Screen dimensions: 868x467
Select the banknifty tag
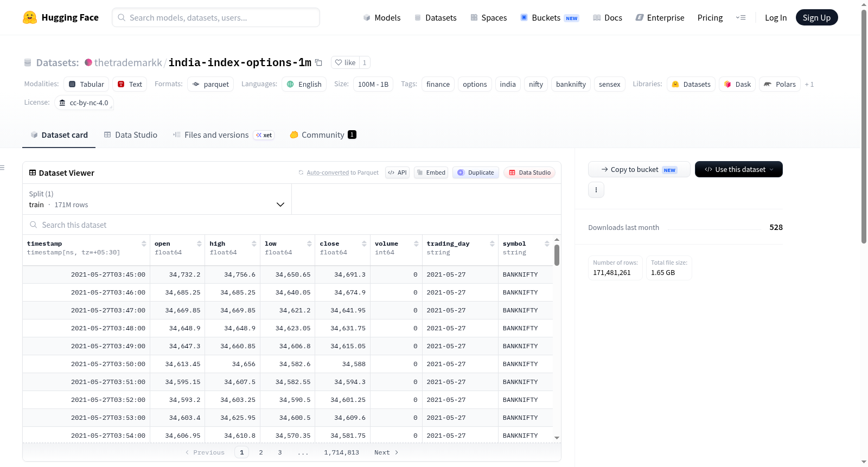click(x=571, y=84)
